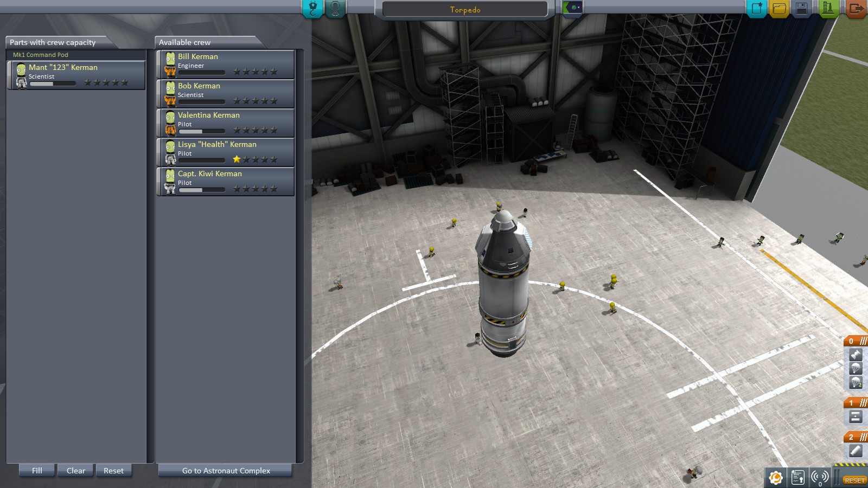This screenshot has width=868, height=488.
Task: Open the Engineer's Report wrench gear icon
Action: pos(776,478)
